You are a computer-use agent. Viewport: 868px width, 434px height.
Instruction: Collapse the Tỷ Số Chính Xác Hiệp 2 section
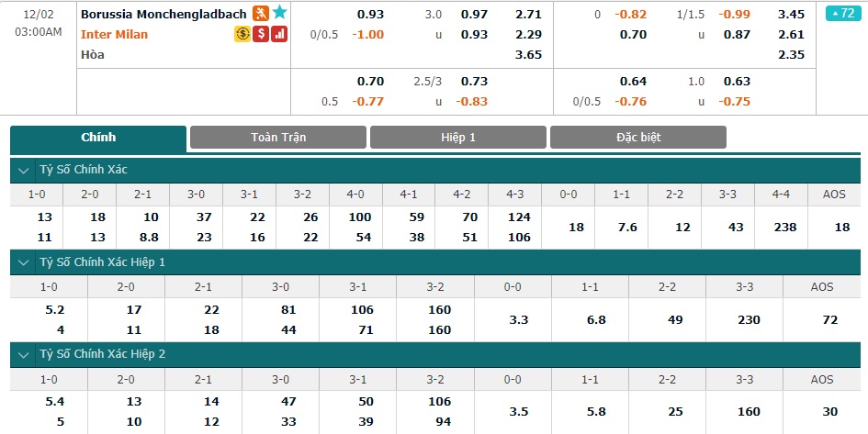coord(23,354)
